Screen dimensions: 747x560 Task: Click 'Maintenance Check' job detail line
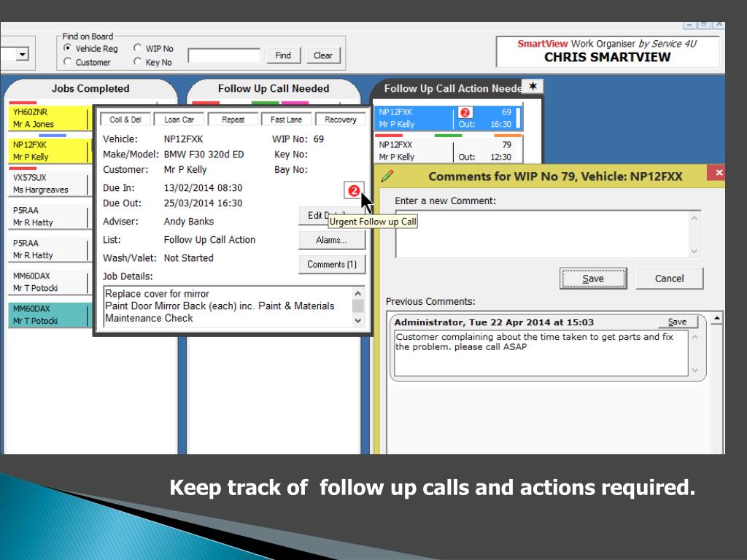point(149,318)
